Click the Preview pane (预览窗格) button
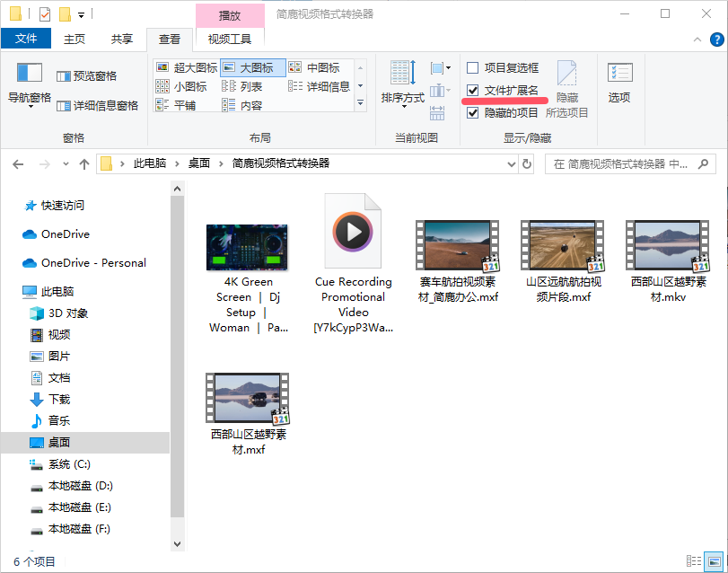Screen dimensions: 728x573 tap(86, 76)
